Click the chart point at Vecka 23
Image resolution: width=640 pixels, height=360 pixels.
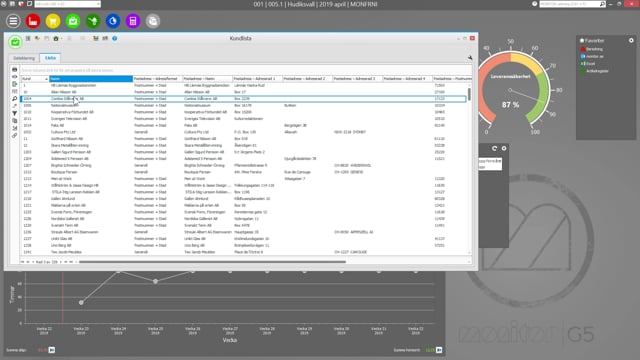tap(81, 302)
